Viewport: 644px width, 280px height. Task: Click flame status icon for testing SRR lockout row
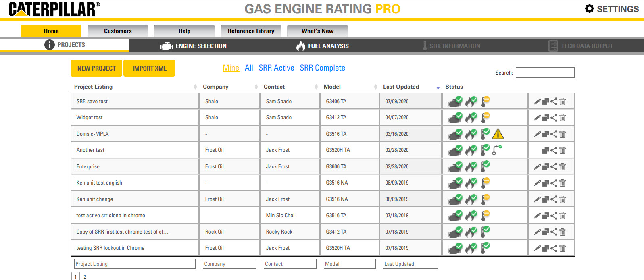click(471, 248)
